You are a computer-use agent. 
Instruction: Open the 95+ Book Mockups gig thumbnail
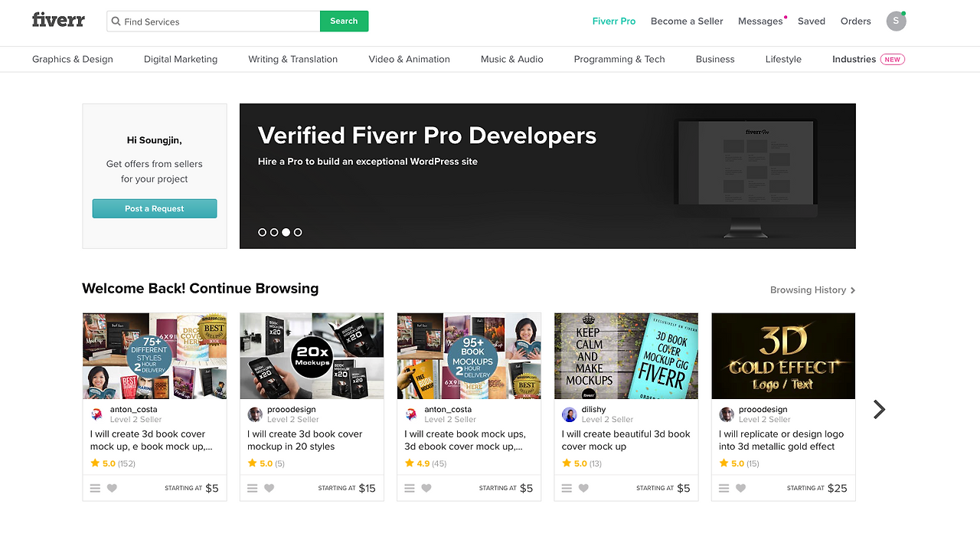point(469,356)
